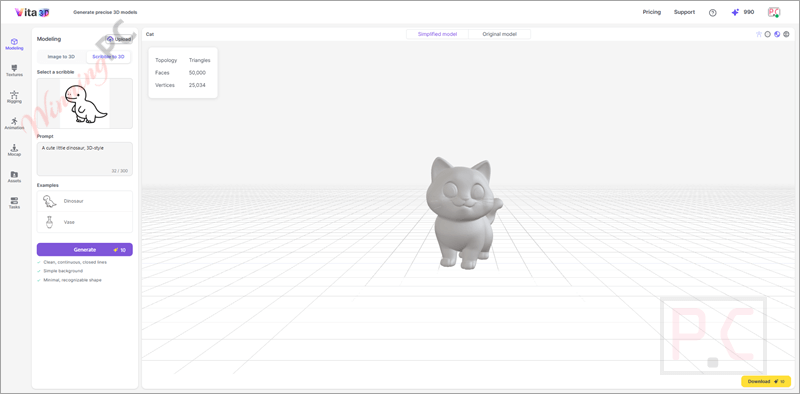Click the Topology value Triangles

[199, 60]
